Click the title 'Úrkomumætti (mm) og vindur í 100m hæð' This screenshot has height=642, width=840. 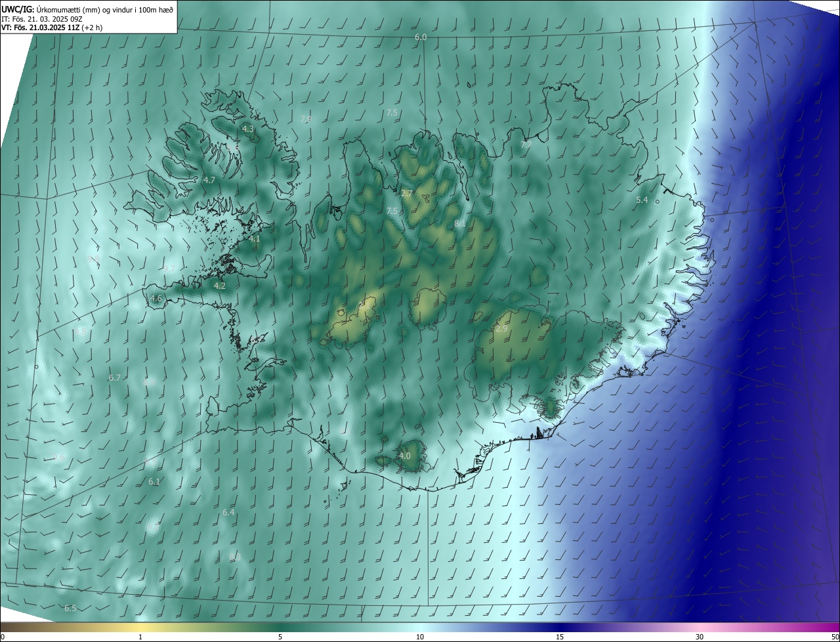104,9
